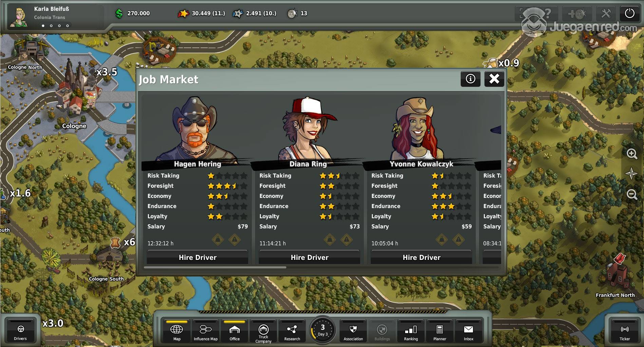
Task: Open the Influence Map view
Action: (206, 331)
